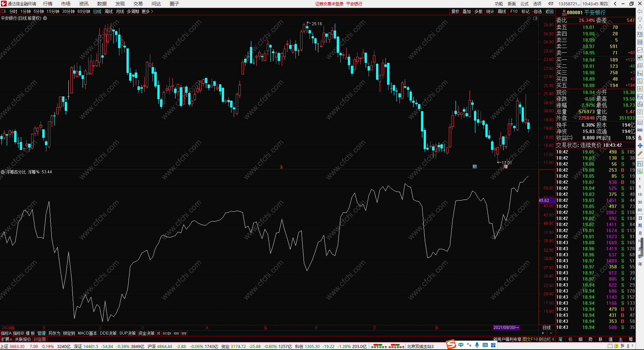Open the 管理 indicator management menu
This screenshot has height=350, width=644.
pos(41,333)
